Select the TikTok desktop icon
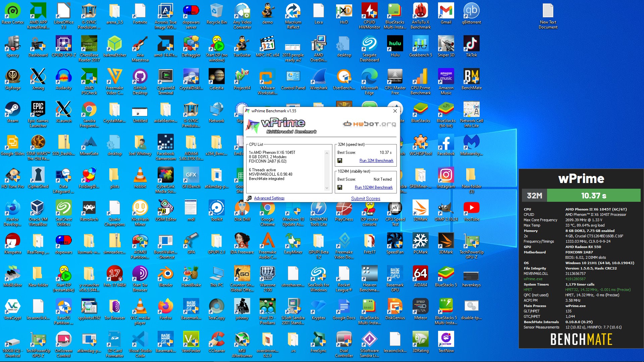The width and height of the screenshot is (644, 362). tap(472, 47)
